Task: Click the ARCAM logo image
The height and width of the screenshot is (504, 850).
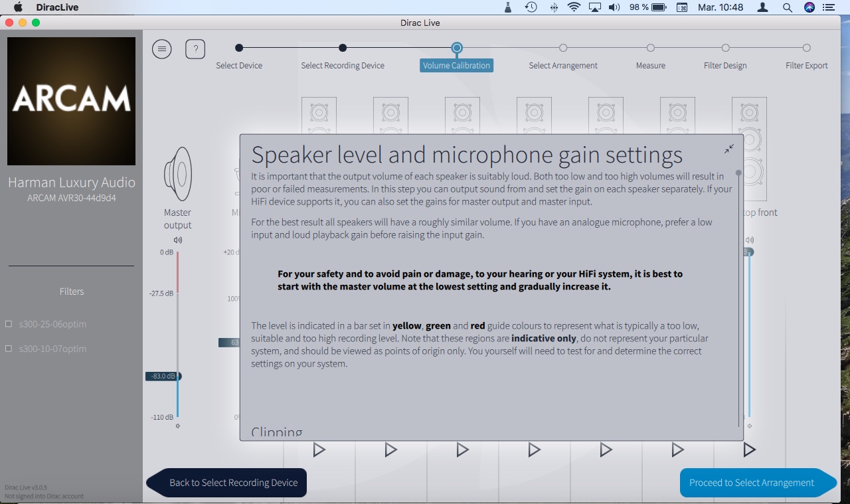Action: [x=72, y=101]
